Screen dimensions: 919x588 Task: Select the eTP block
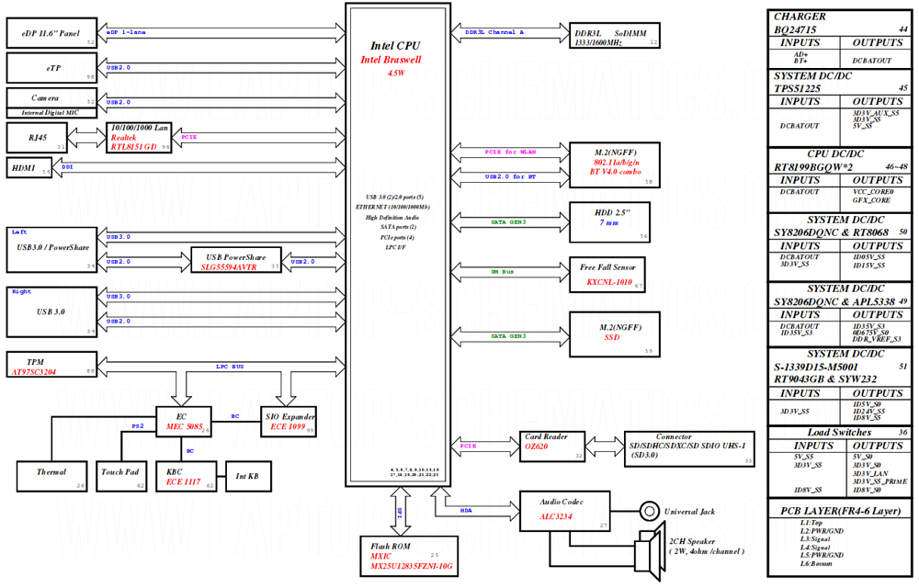51,68
